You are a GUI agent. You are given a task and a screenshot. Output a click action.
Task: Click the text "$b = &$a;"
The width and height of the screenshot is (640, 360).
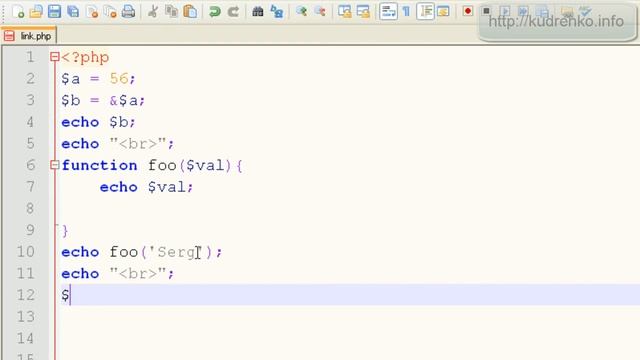(103, 100)
